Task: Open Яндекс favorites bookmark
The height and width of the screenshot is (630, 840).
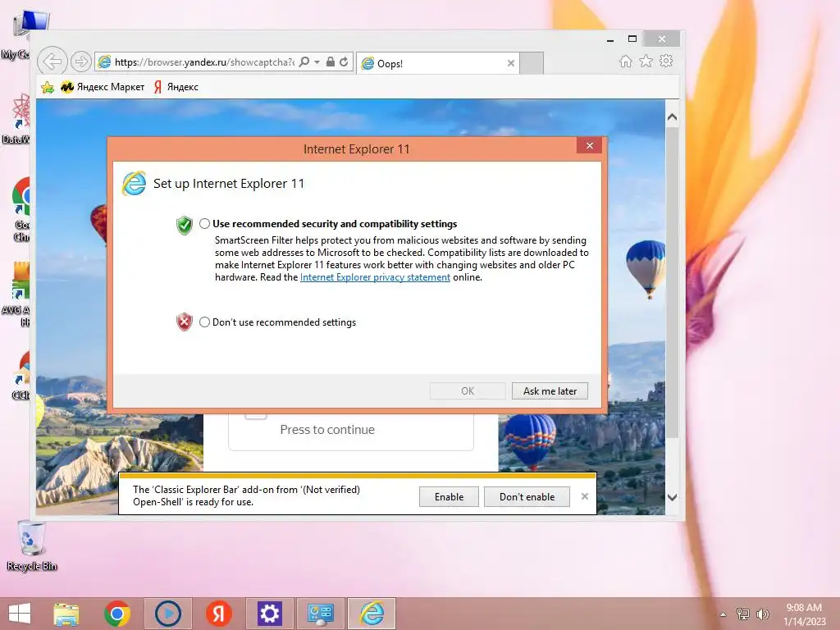Action: click(x=176, y=87)
